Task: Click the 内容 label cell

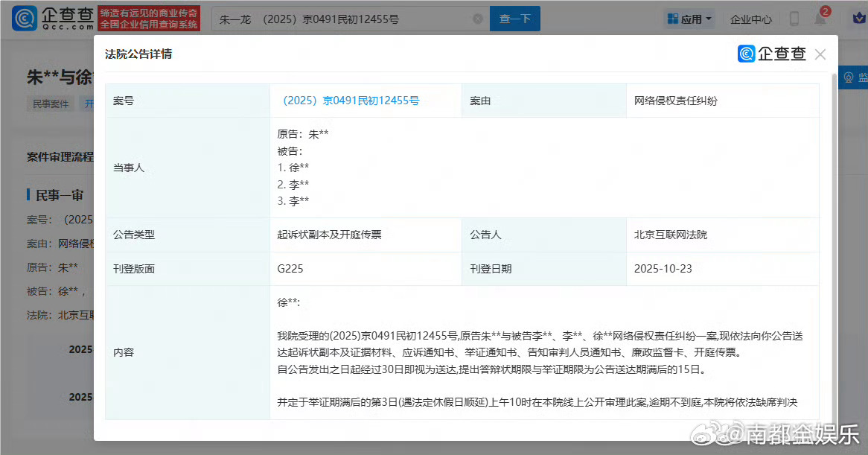Action: point(187,352)
